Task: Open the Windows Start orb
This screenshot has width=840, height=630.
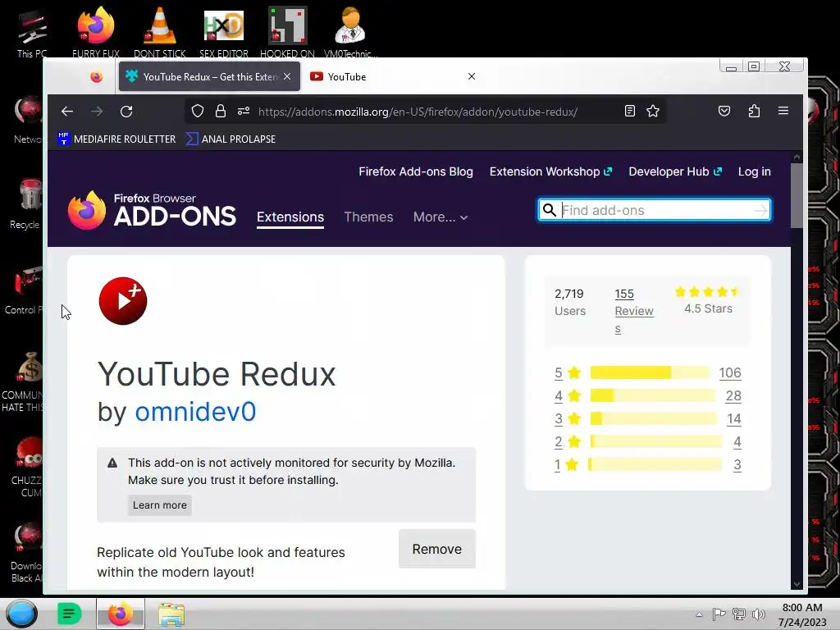Action: click(22, 614)
